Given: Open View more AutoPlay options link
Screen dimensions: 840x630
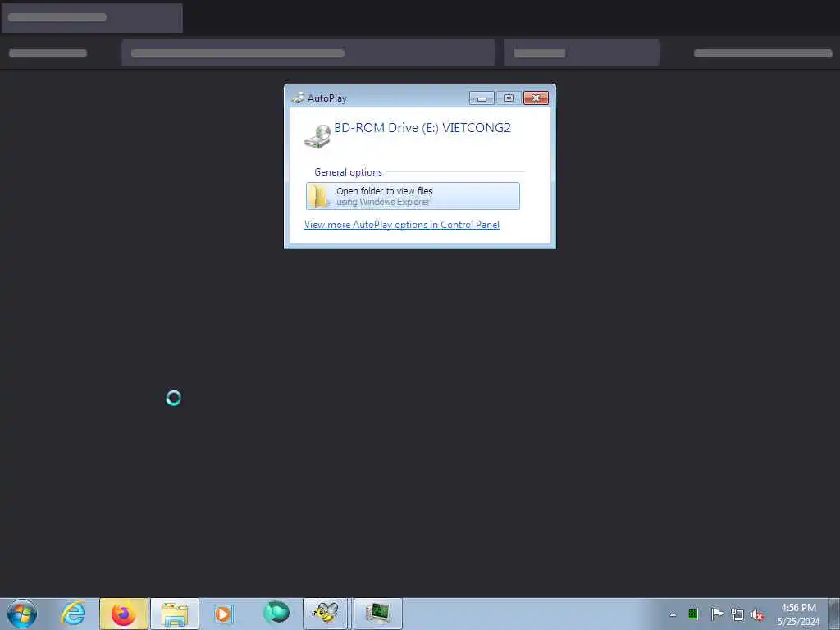Looking at the screenshot, I should tap(402, 225).
